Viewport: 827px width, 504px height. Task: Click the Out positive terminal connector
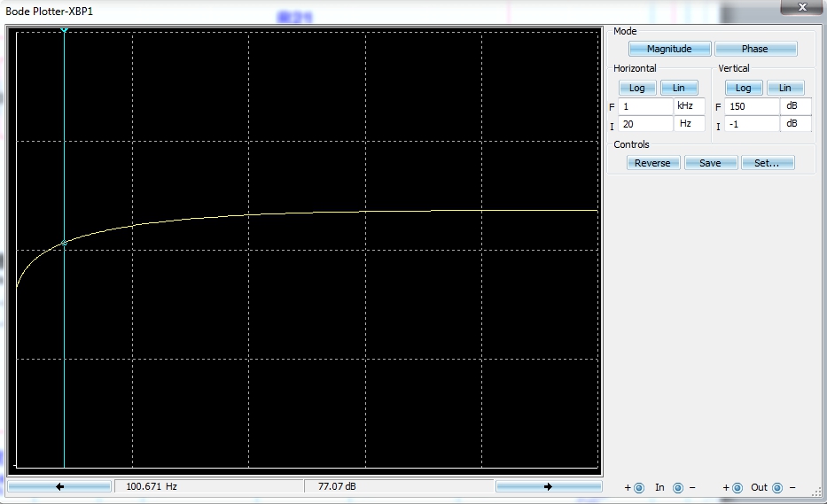tap(738, 487)
